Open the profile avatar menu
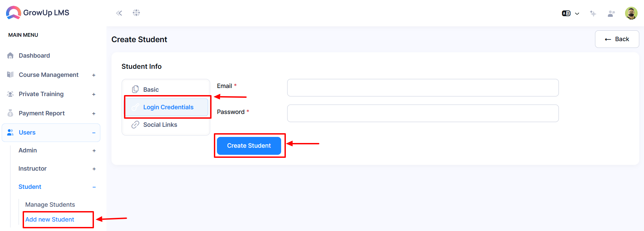 coord(631,13)
